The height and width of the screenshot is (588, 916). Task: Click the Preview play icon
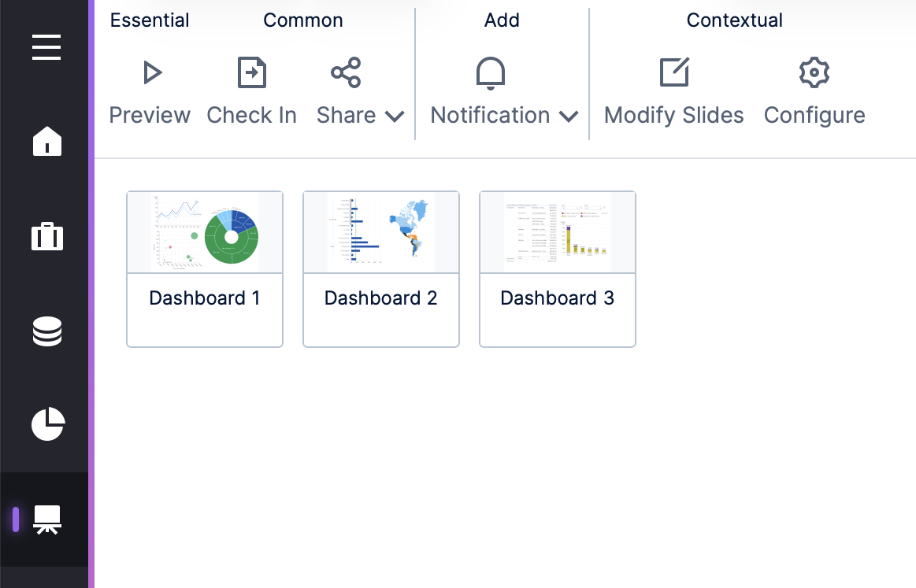(x=151, y=73)
